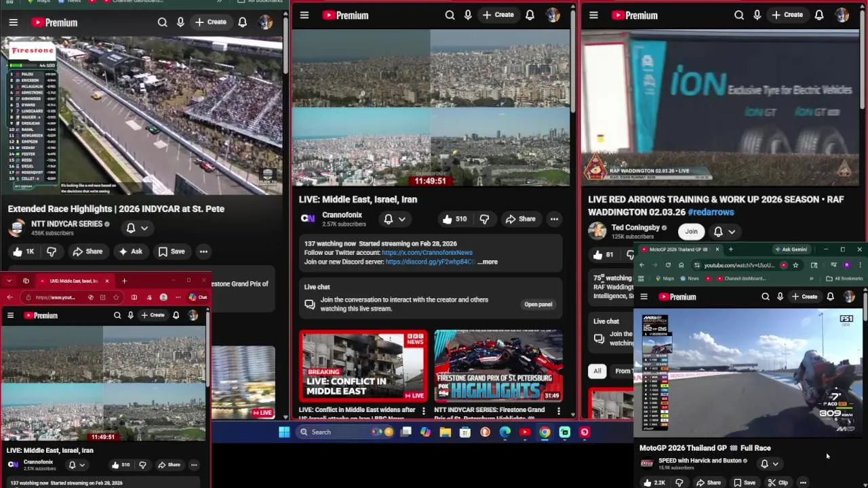Dislike Middle East stream in top-middle window
Viewport: 868px width, 488px height.
[484, 219]
